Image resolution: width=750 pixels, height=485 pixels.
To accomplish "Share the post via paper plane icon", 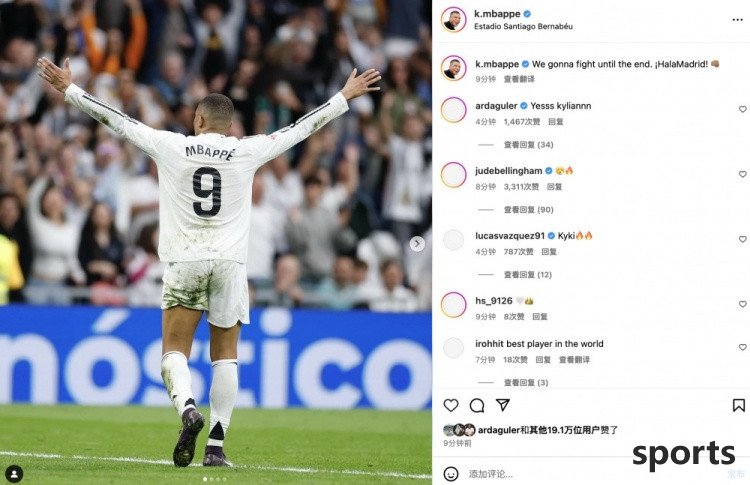I will point(503,405).
